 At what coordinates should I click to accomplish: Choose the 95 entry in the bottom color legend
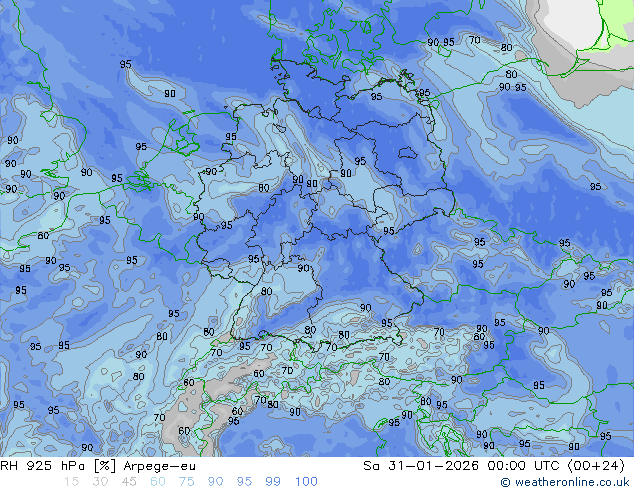point(244,482)
